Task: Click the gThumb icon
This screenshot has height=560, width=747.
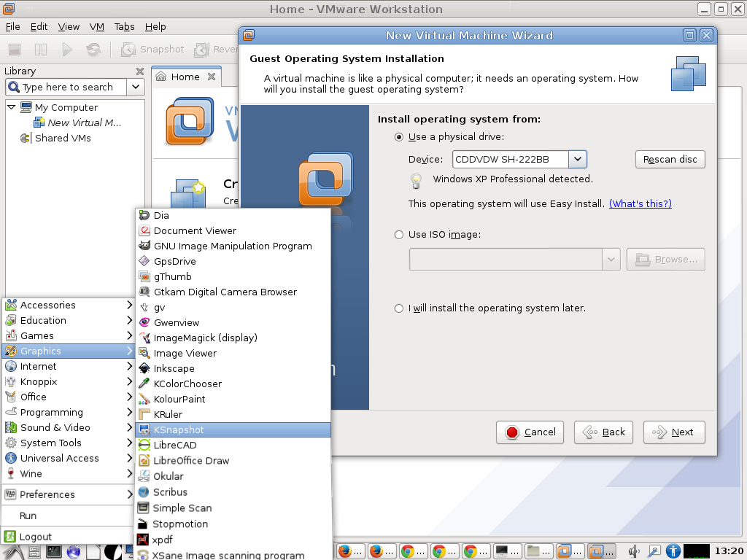Action: [x=144, y=276]
